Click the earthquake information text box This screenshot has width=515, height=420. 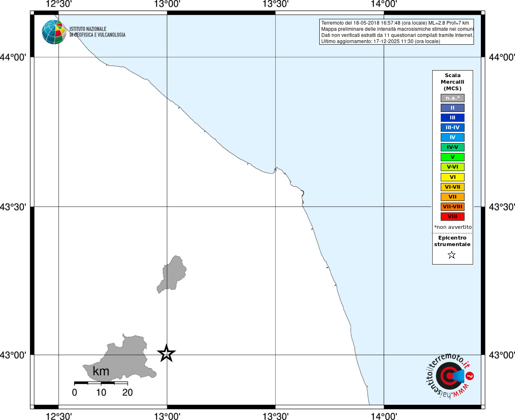click(x=396, y=32)
